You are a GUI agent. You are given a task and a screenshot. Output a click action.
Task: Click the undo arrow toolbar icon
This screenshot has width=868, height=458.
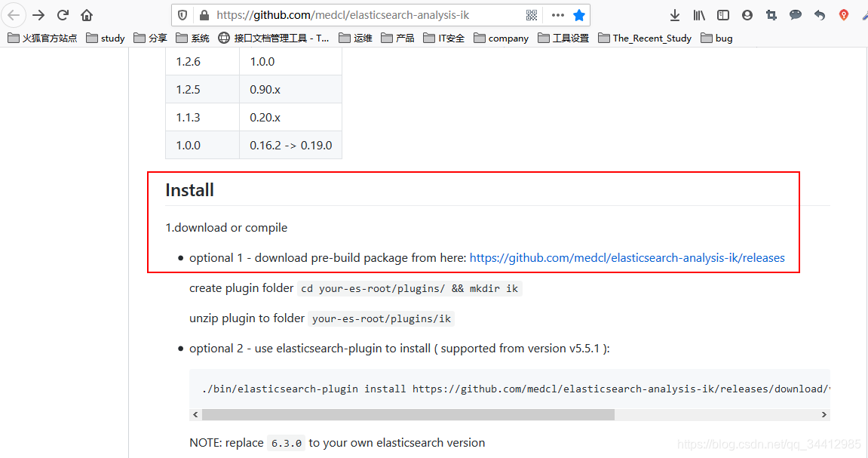820,15
